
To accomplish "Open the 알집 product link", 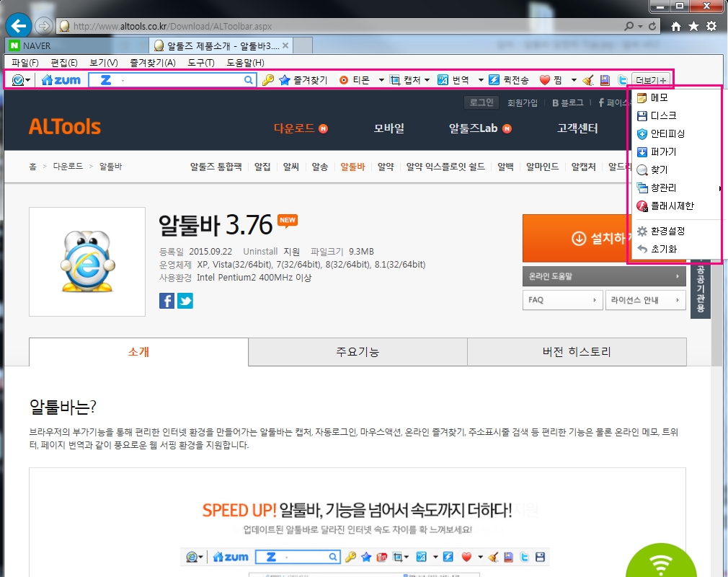I will 262,167.
